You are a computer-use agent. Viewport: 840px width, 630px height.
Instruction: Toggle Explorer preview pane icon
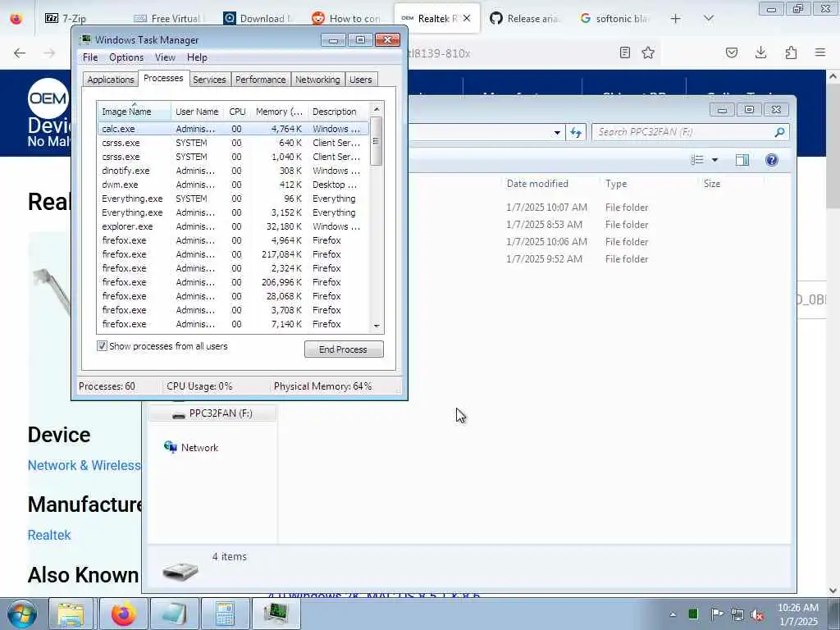pyautogui.click(x=742, y=160)
